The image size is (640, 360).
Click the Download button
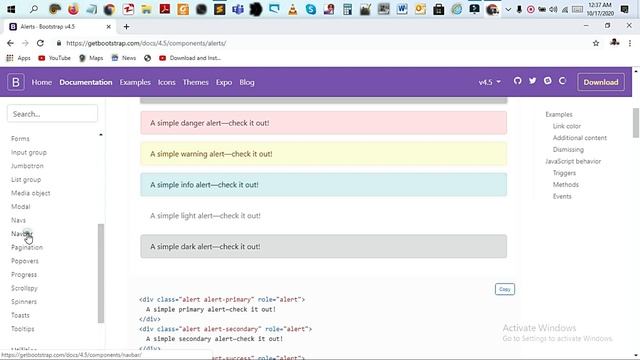(x=601, y=82)
